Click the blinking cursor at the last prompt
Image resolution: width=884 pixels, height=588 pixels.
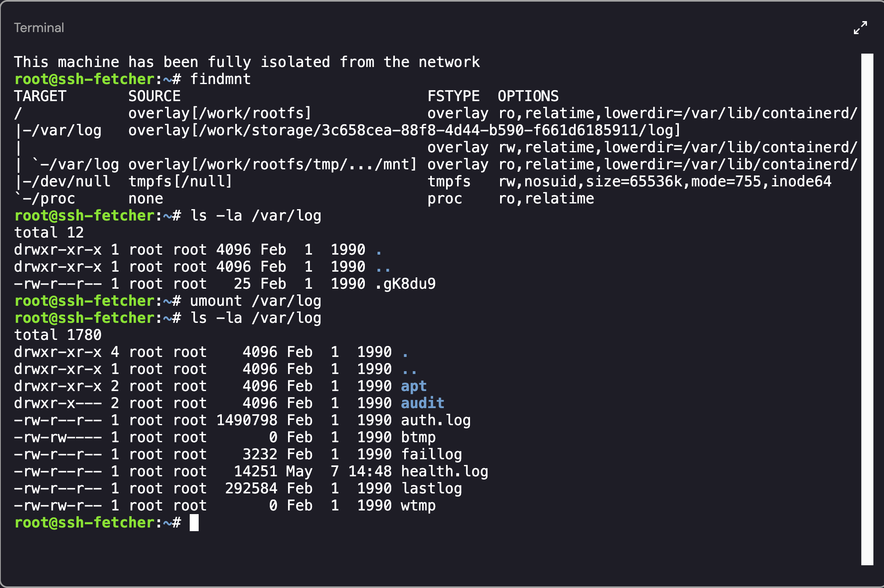click(x=194, y=523)
